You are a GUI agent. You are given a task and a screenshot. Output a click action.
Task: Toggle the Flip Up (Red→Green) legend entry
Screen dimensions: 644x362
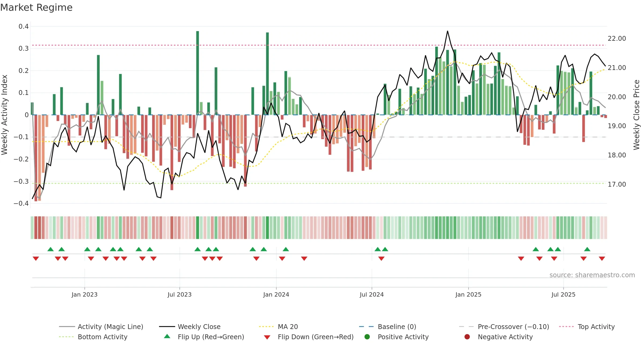pos(204,337)
